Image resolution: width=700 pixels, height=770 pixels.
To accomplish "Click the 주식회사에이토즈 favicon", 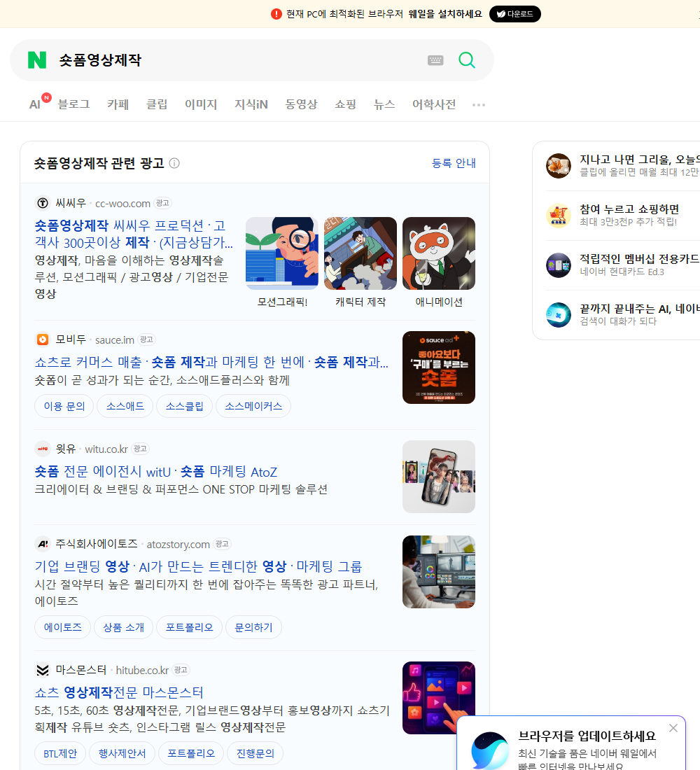I will [43, 544].
